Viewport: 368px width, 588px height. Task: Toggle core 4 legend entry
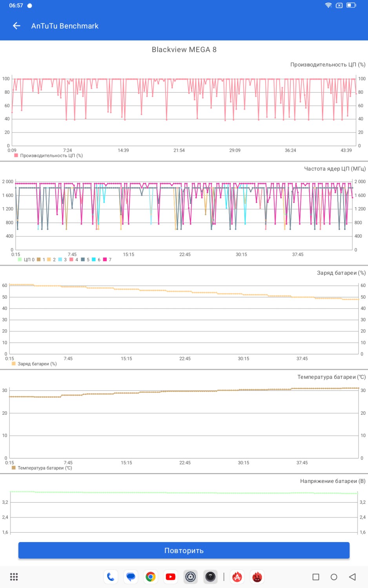[74, 260]
